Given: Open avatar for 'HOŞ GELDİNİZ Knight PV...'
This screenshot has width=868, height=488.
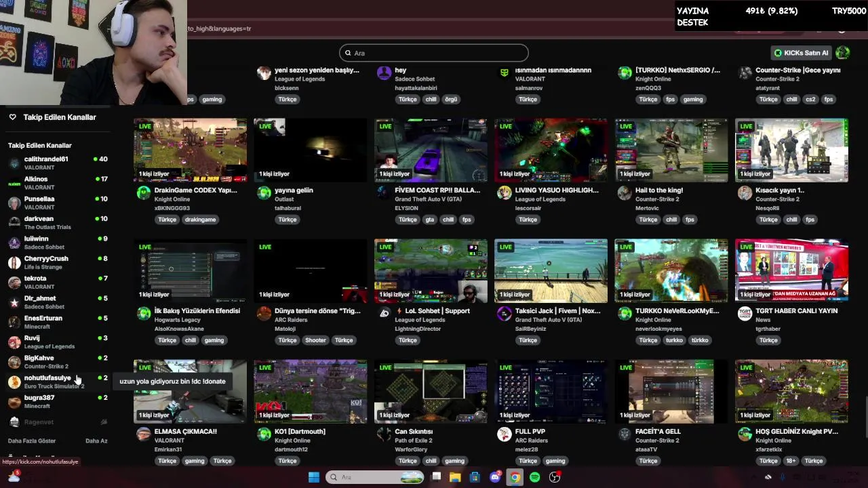Looking at the screenshot, I should pyautogui.click(x=745, y=434).
